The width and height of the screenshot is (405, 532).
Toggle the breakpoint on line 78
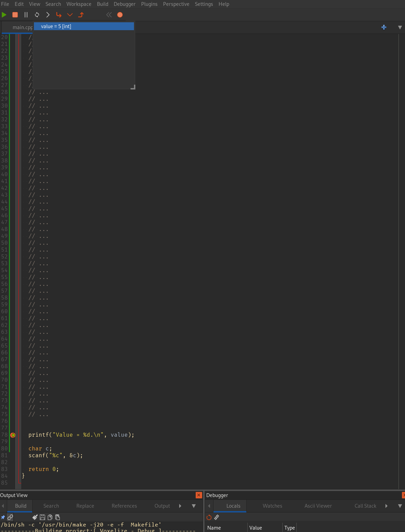click(x=13, y=435)
